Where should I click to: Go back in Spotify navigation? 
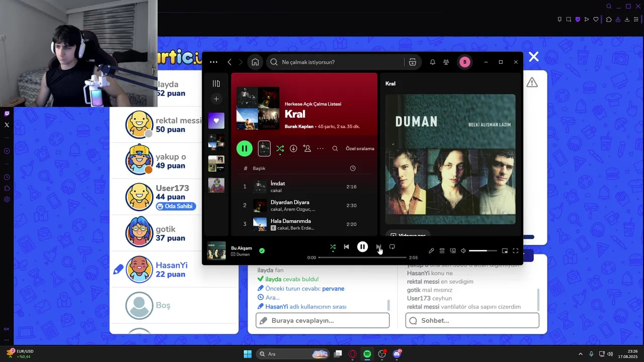click(229, 62)
